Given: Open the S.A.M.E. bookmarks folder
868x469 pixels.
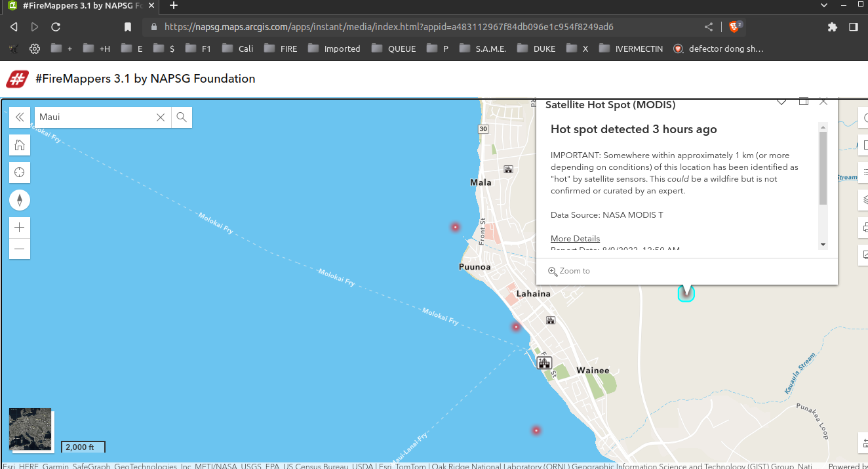Looking at the screenshot, I should (x=483, y=49).
